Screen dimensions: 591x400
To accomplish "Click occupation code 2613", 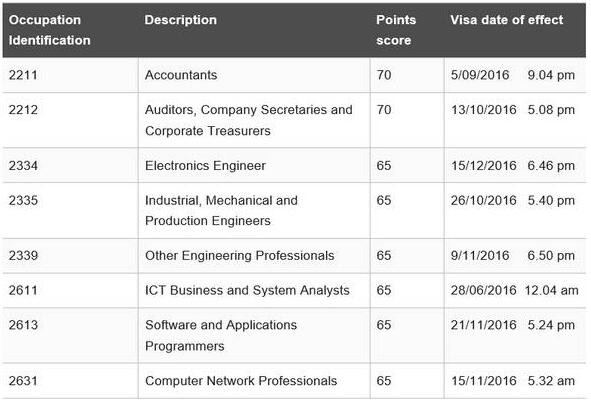I will pyautogui.click(x=23, y=325).
